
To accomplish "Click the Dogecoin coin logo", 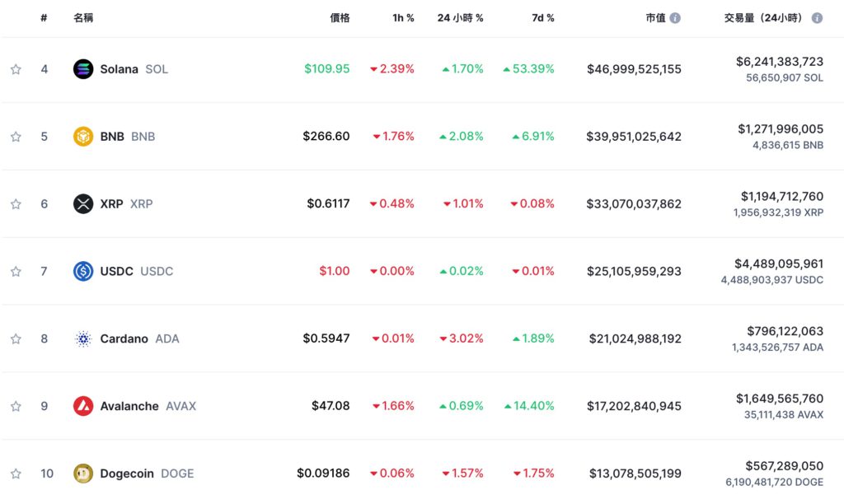I will coord(83,474).
